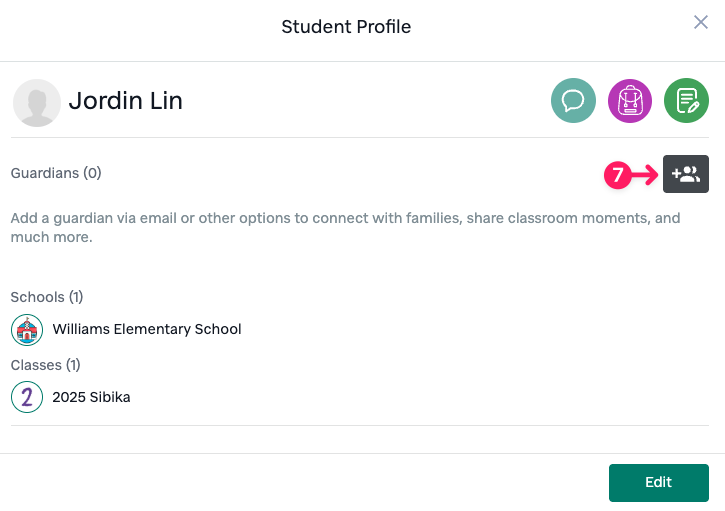Close the Student Profile dialog
Viewport: 725px width, 511px height.
[701, 23]
